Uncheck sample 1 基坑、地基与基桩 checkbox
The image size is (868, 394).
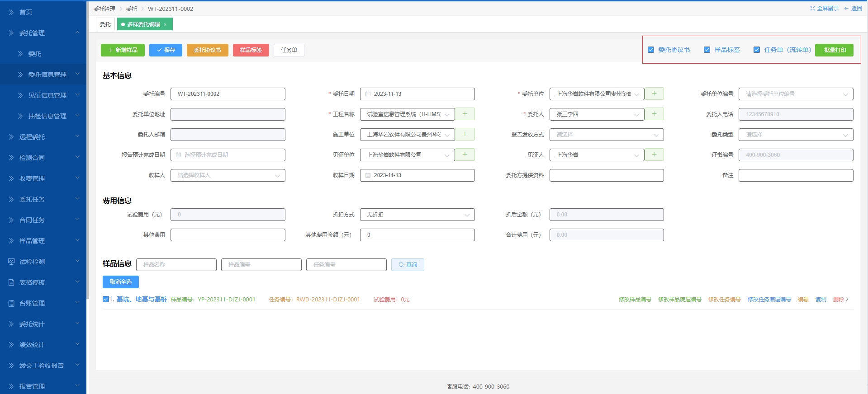click(106, 299)
